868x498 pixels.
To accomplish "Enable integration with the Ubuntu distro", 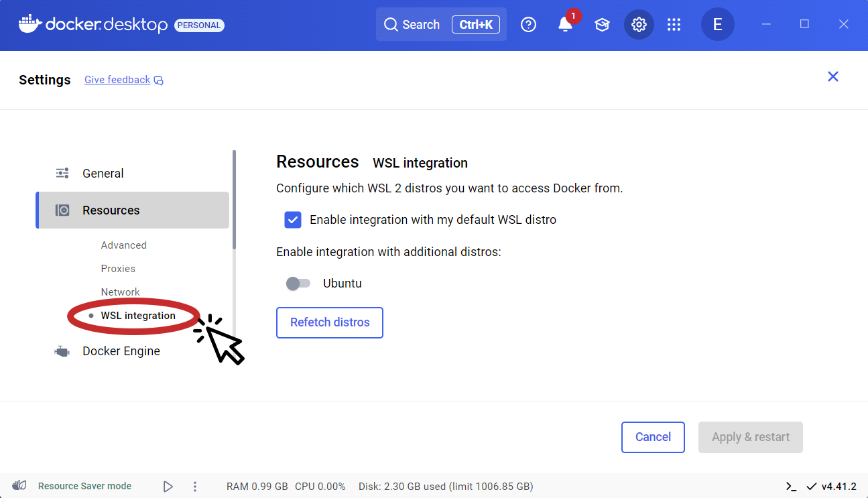I will (298, 283).
